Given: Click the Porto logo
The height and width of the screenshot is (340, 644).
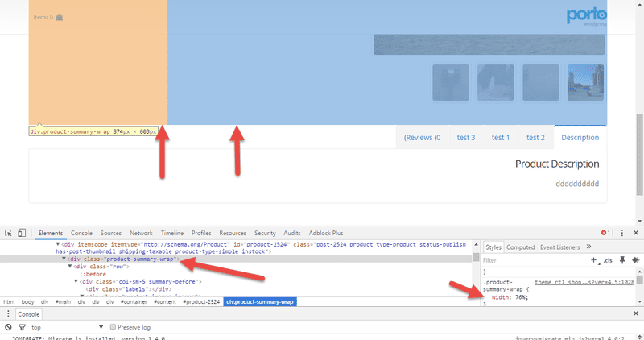Looking at the screenshot, I should coord(587,17).
